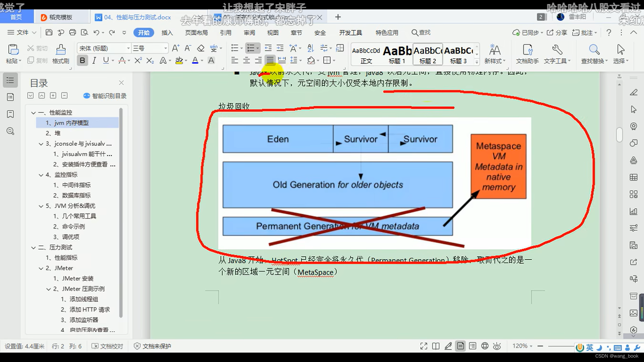Redo the last action
Image resolution: width=644 pixels, height=362 pixels.
tap(112, 33)
